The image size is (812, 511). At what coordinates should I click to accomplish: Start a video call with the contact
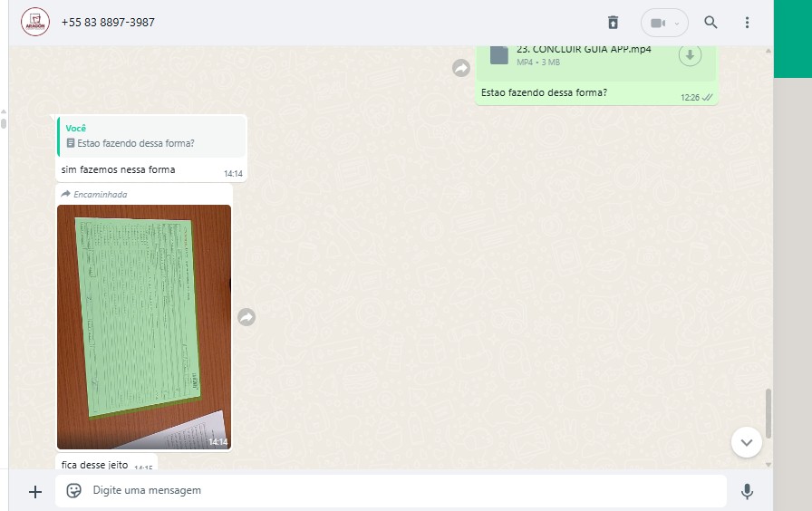coord(658,23)
